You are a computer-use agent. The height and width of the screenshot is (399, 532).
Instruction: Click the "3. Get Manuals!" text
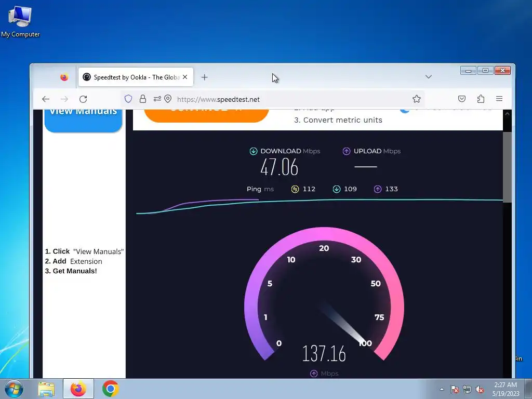pyautogui.click(x=71, y=271)
